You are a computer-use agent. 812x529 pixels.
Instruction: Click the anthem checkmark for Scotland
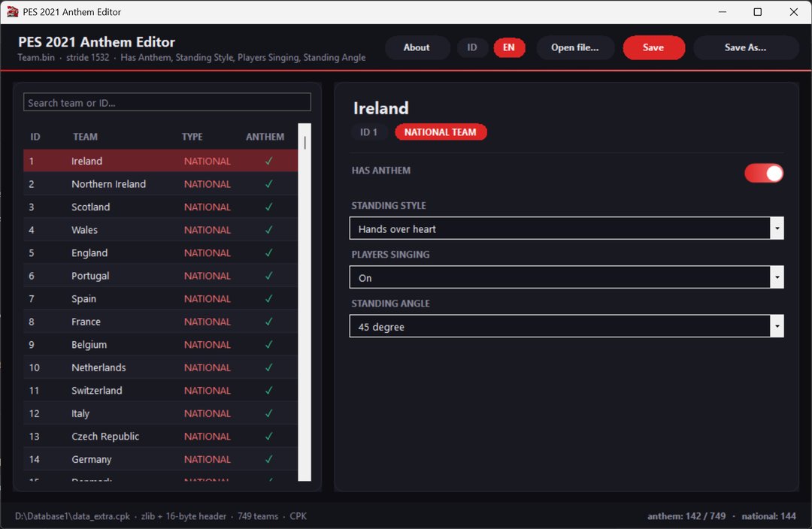[268, 207]
